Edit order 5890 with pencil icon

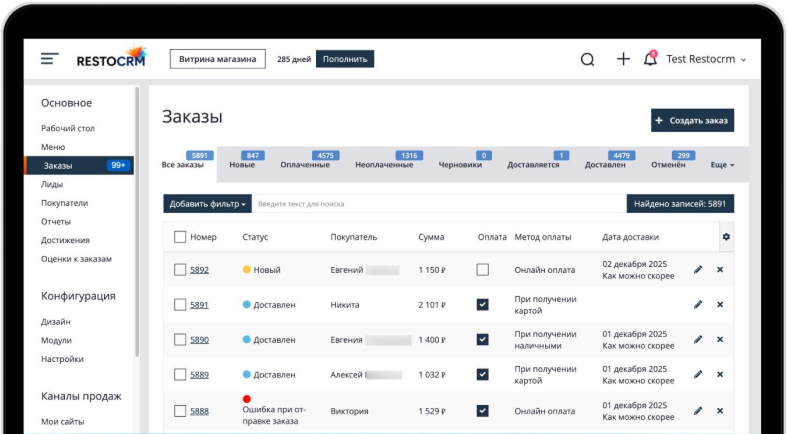tap(698, 340)
